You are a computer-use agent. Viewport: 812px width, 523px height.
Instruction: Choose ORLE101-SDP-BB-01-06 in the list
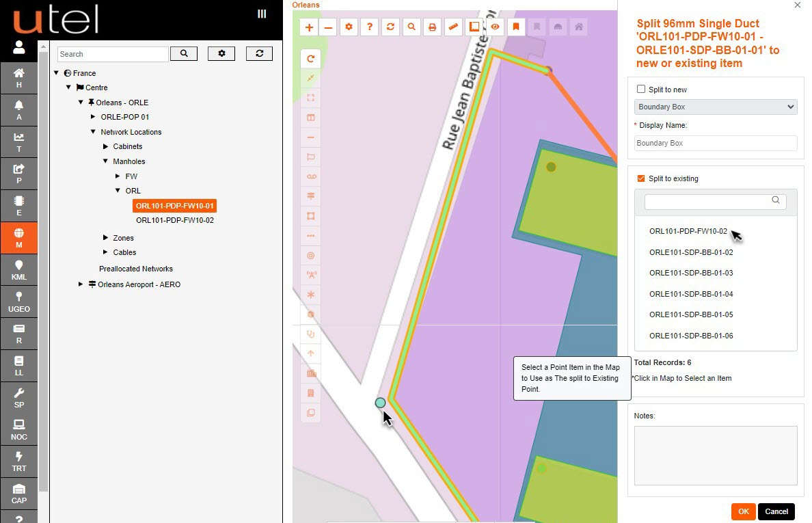[x=691, y=336]
